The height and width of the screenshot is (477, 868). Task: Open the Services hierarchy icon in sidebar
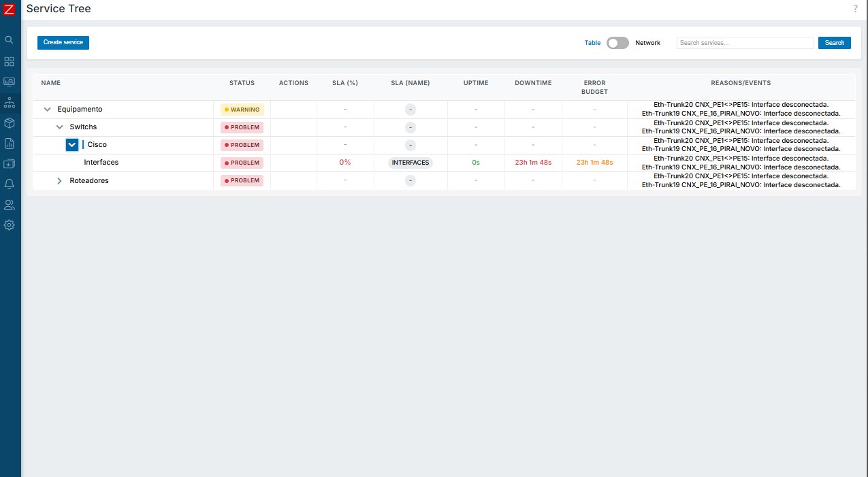coord(9,102)
